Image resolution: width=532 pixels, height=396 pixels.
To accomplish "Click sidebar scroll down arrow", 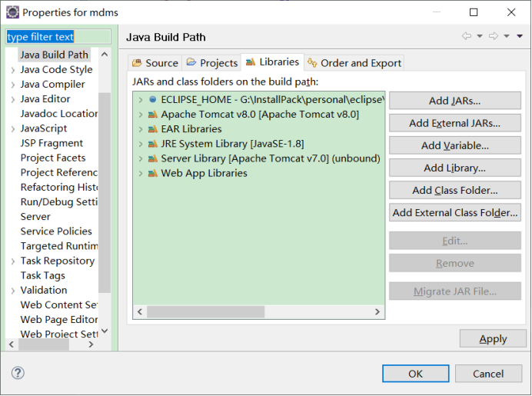I will pyautogui.click(x=105, y=331).
